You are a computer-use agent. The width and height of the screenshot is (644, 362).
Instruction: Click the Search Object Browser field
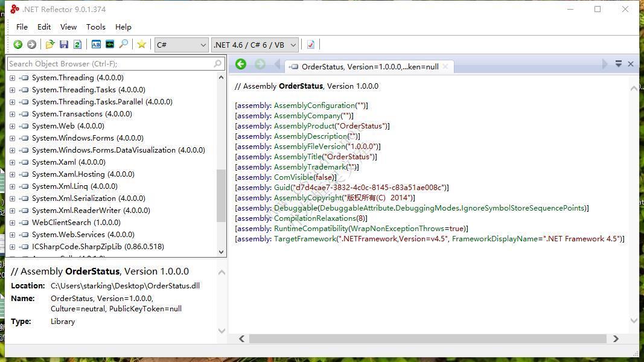point(109,64)
